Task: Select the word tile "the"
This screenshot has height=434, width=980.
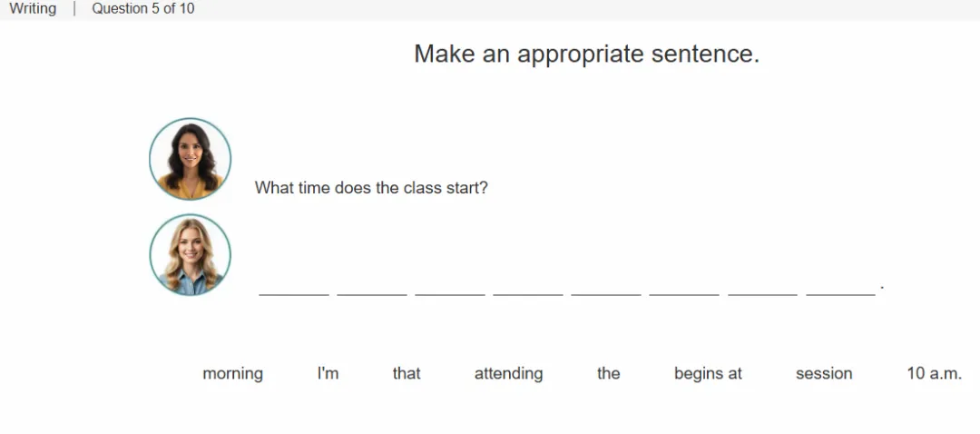Action: 608,373
